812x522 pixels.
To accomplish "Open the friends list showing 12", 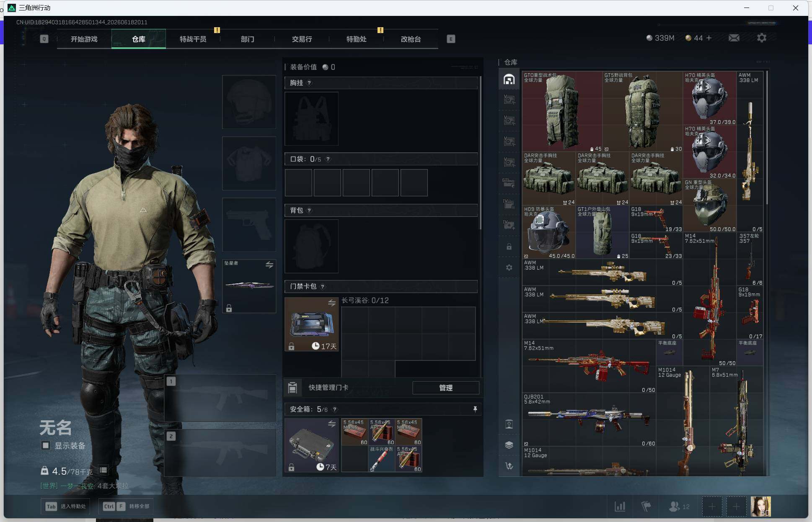I will click(679, 507).
